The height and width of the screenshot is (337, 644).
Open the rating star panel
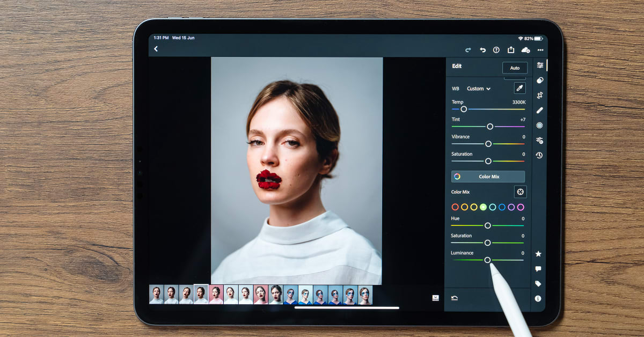(538, 254)
